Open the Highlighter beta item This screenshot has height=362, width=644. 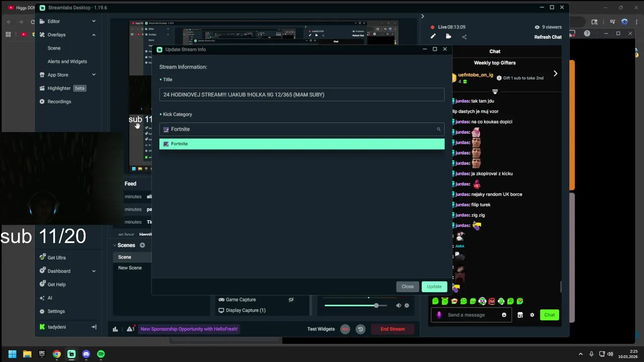tap(63, 88)
